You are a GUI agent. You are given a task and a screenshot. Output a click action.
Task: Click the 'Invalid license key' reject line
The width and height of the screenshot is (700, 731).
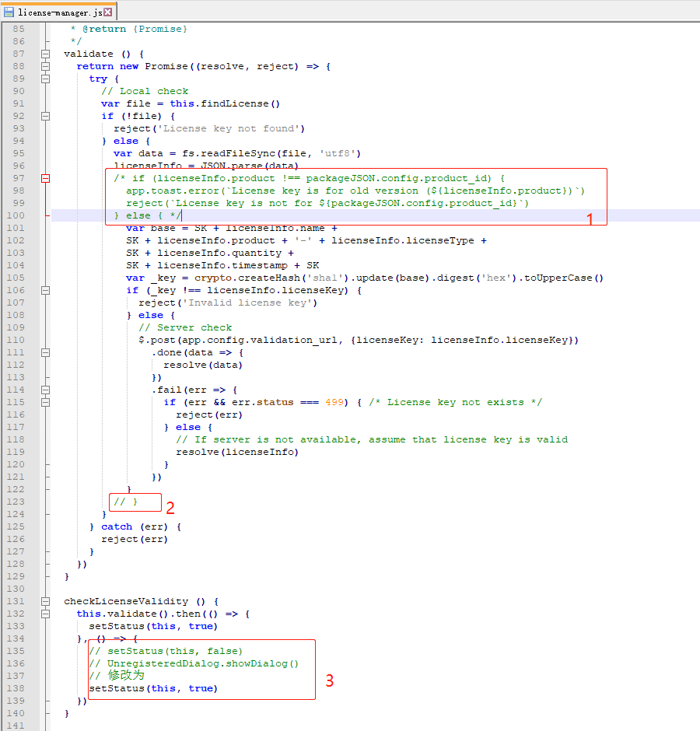click(228, 303)
